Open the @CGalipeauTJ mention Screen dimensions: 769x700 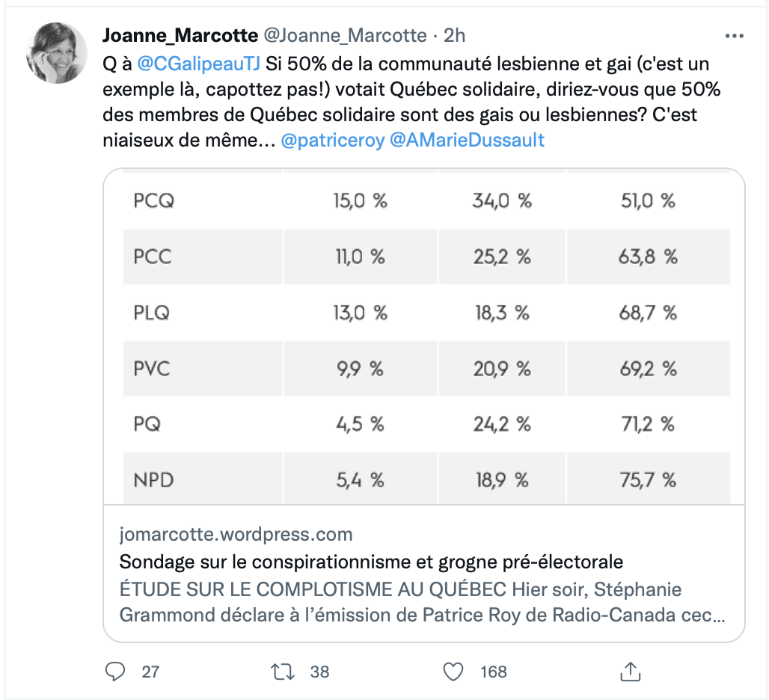tap(199, 64)
